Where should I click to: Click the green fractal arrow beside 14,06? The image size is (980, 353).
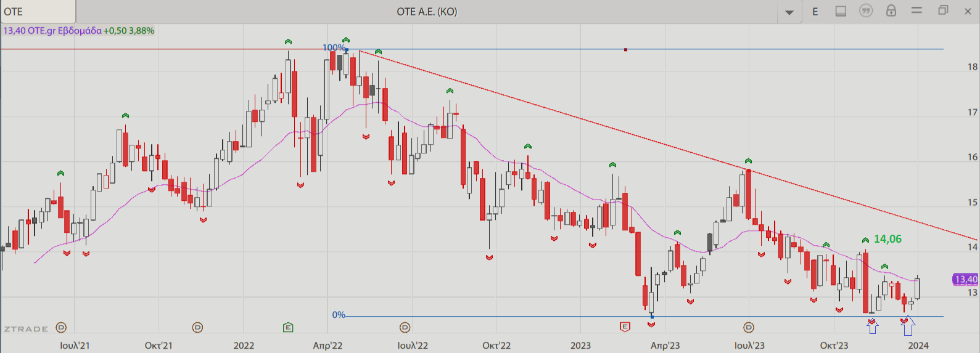pos(865,240)
